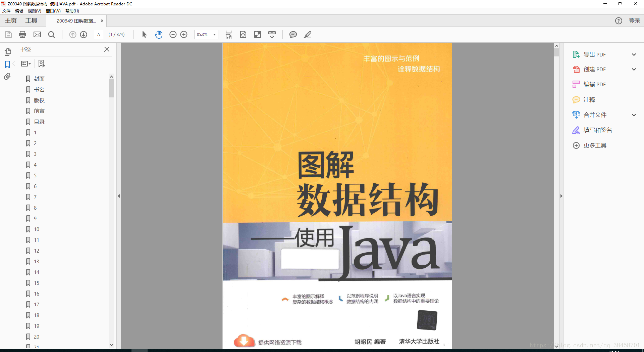Go to previous page arrow icon
Viewport: 644px width, 352px height.
click(x=73, y=35)
